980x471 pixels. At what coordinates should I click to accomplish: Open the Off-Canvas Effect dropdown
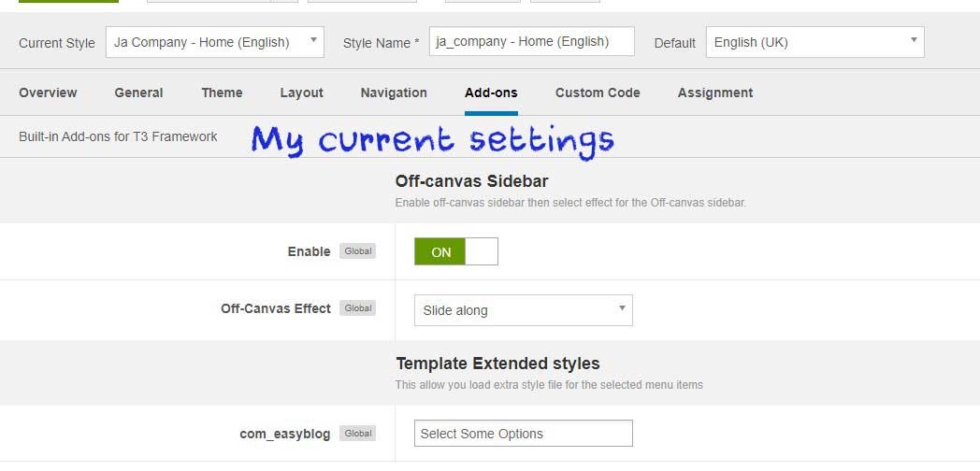click(x=523, y=310)
